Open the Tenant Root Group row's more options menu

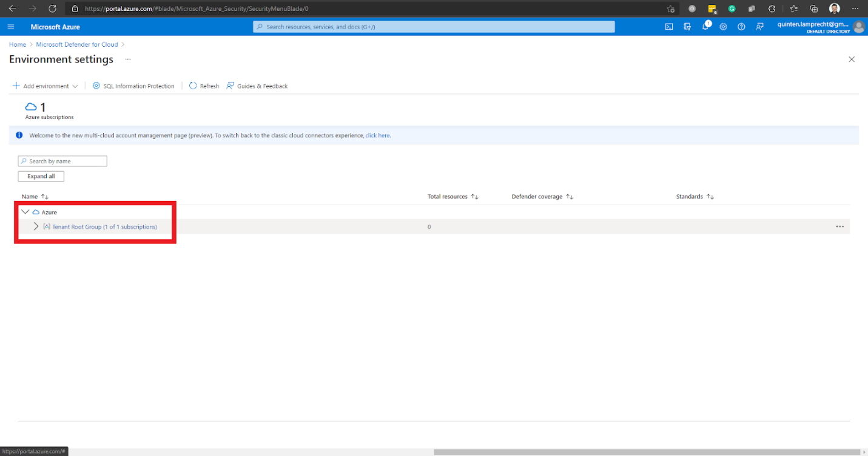pos(840,226)
